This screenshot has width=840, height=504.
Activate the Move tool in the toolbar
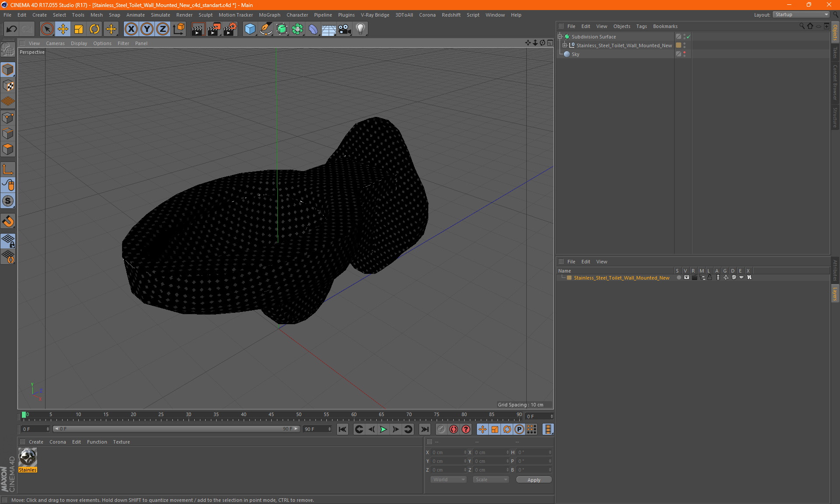point(63,29)
